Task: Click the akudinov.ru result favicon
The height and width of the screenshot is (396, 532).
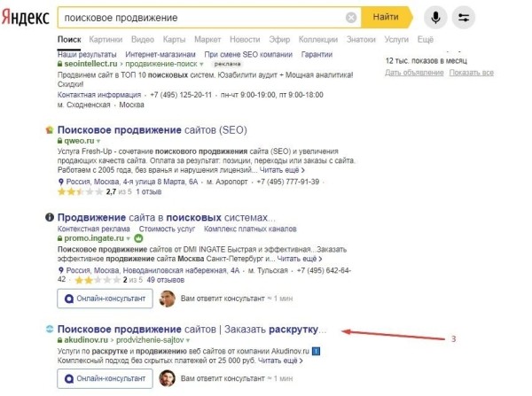Action: (x=50, y=330)
